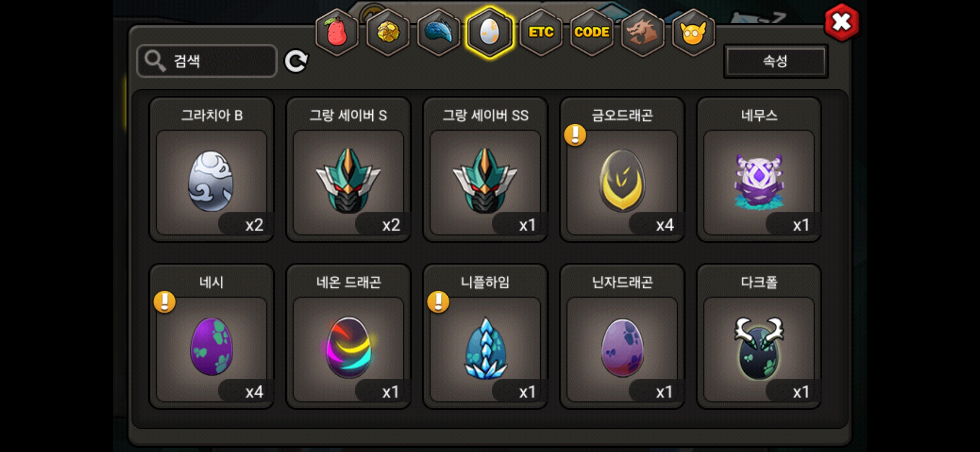Click the magnifying glass search icon
The image size is (980, 452).
155,61
